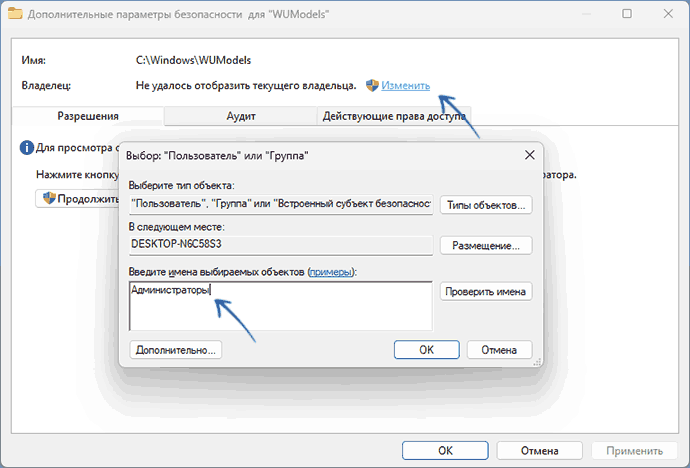This screenshot has width=690, height=468.
Task: Open the Аудит tab
Action: 241,116
